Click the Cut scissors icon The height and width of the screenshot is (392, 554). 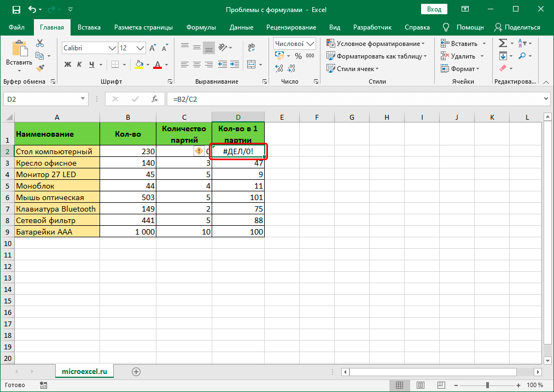click(40, 43)
